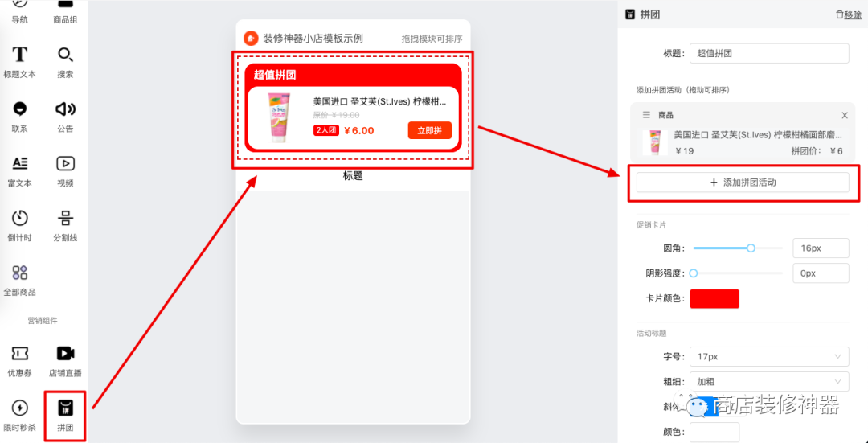868x443 pixels.
Task: Select the 超值拼团 heading in the preview
Action: pos(275,75)
